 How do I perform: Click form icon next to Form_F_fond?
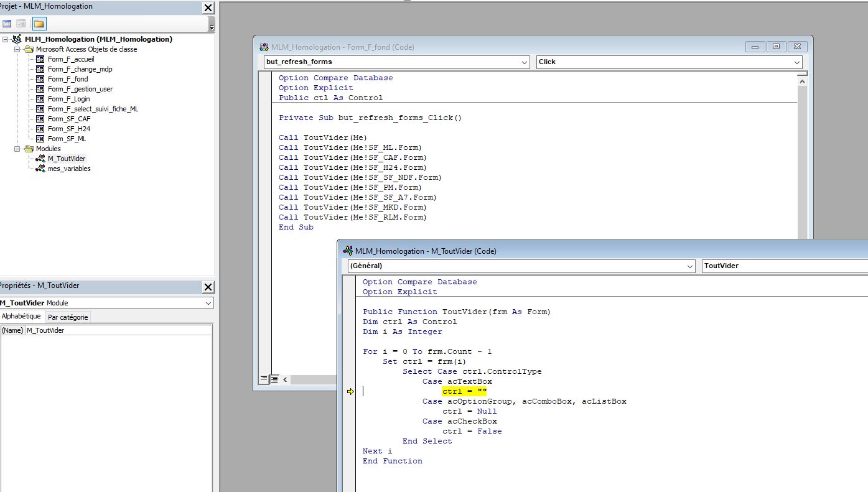click(x=40, y=79)
